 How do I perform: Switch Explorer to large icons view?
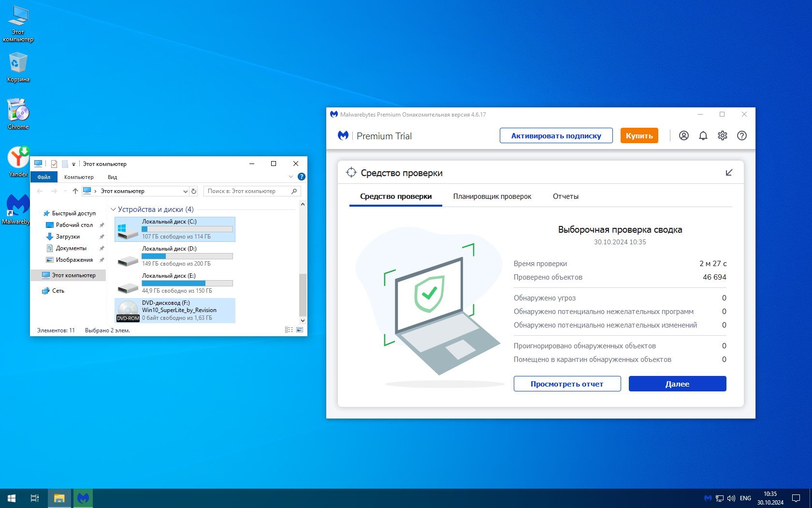pyautogui.click(x=300, y=330)
